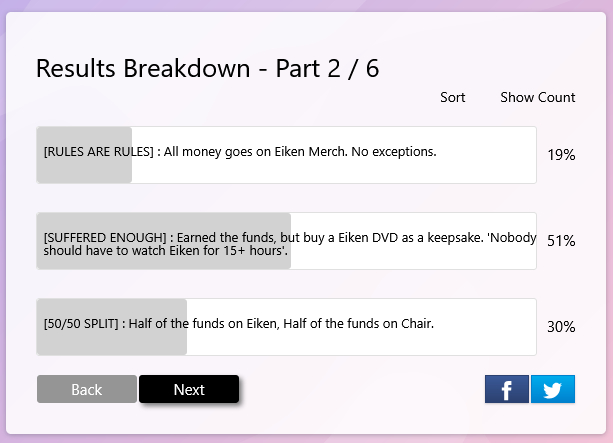
Task: Select the RULES ARE RULES option text
Action: (240, 152)
